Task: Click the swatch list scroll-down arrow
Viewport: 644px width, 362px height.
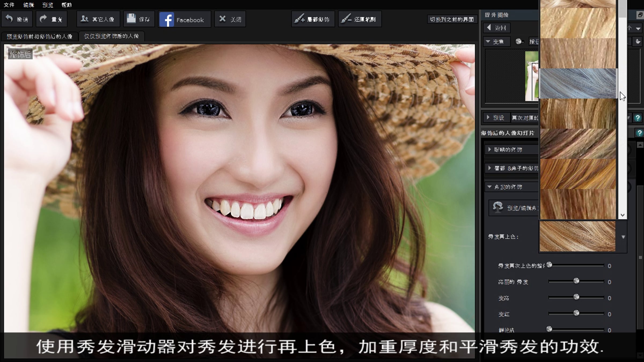Action: 623,215
